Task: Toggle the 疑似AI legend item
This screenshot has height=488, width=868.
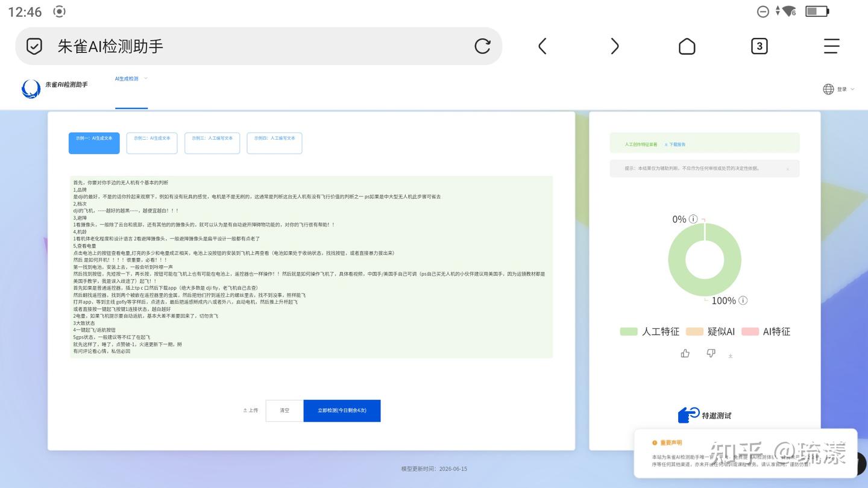Action: pyautogui.click(x=710, y=331)
